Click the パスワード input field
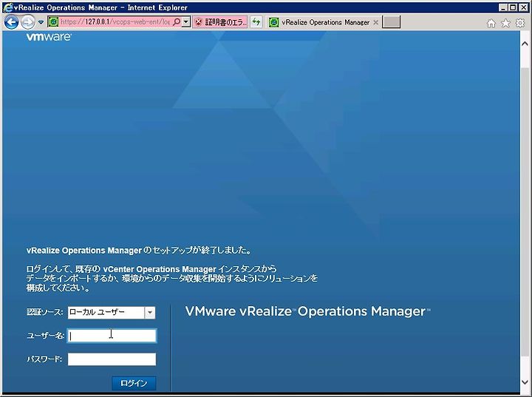The height and width of the screenshot is (397, 532). 112,359
